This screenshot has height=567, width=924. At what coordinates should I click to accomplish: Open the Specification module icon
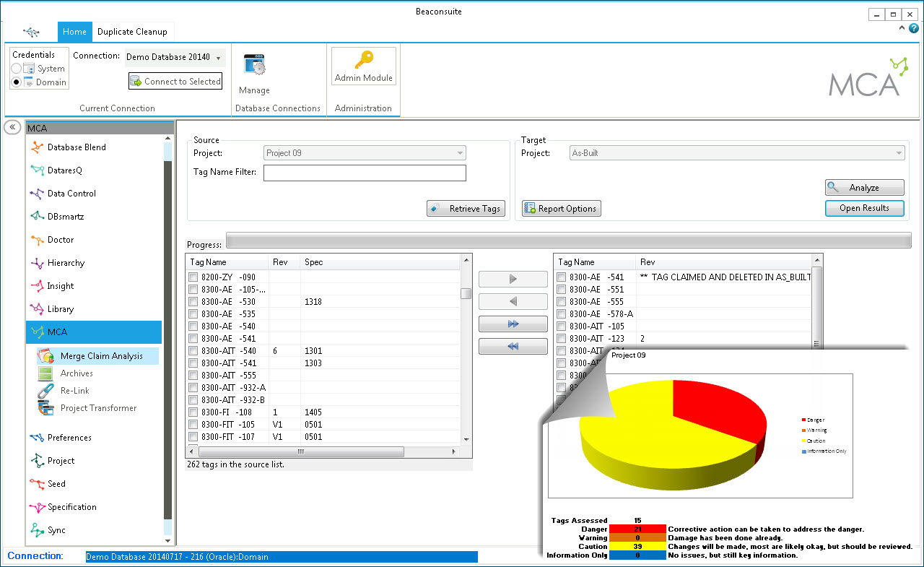point(38,507)
